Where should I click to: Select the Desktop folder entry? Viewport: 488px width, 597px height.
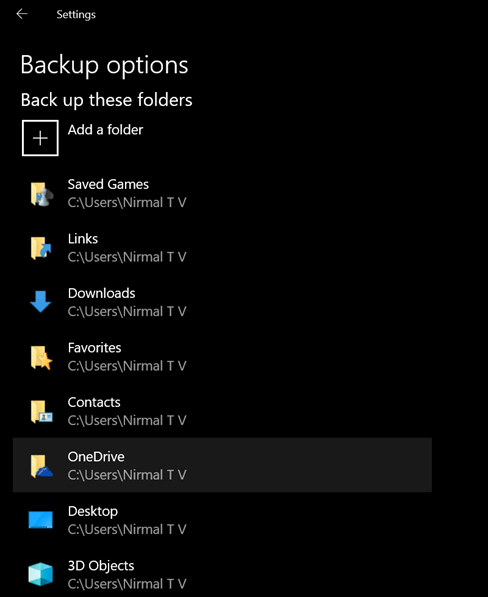(222, 520)
